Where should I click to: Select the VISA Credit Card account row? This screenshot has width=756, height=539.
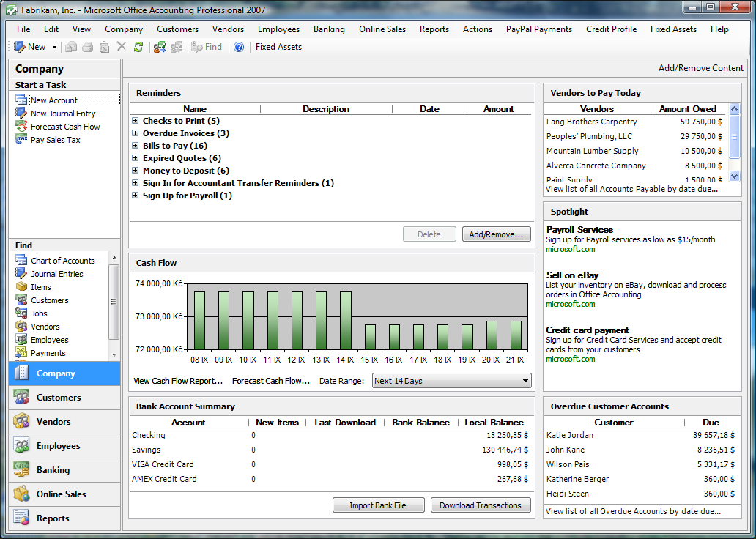330,464
